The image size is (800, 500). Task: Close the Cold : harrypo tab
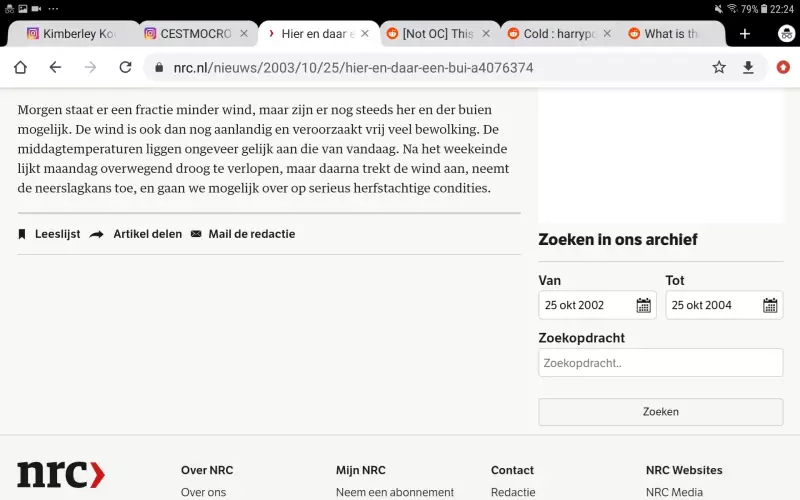(607, 34)
